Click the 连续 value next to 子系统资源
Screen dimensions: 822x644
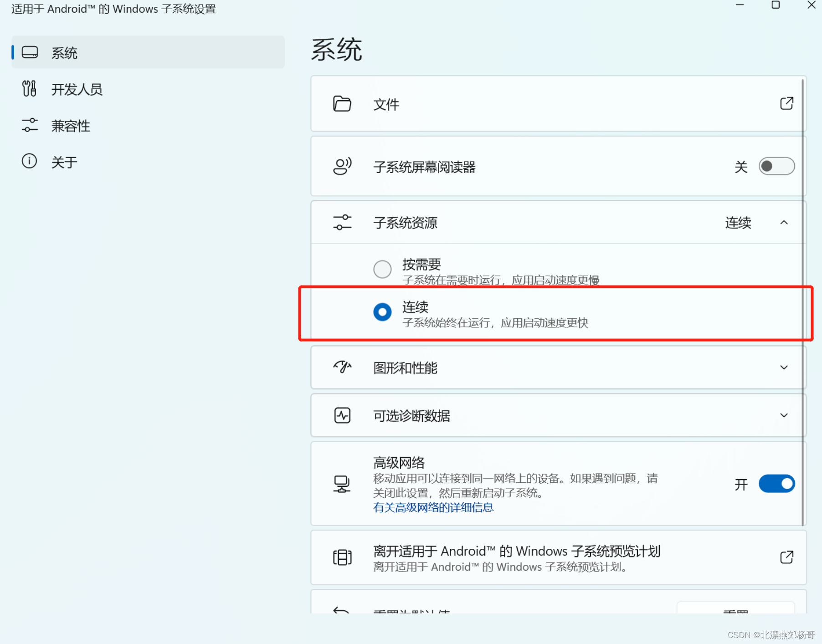pyautogui.click(x=738, y=223)
